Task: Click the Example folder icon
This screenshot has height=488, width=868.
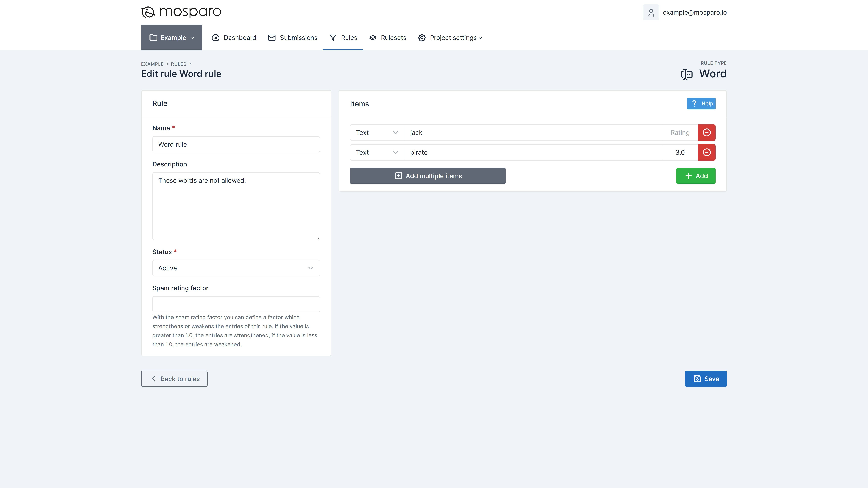Action: click(153, 37)
